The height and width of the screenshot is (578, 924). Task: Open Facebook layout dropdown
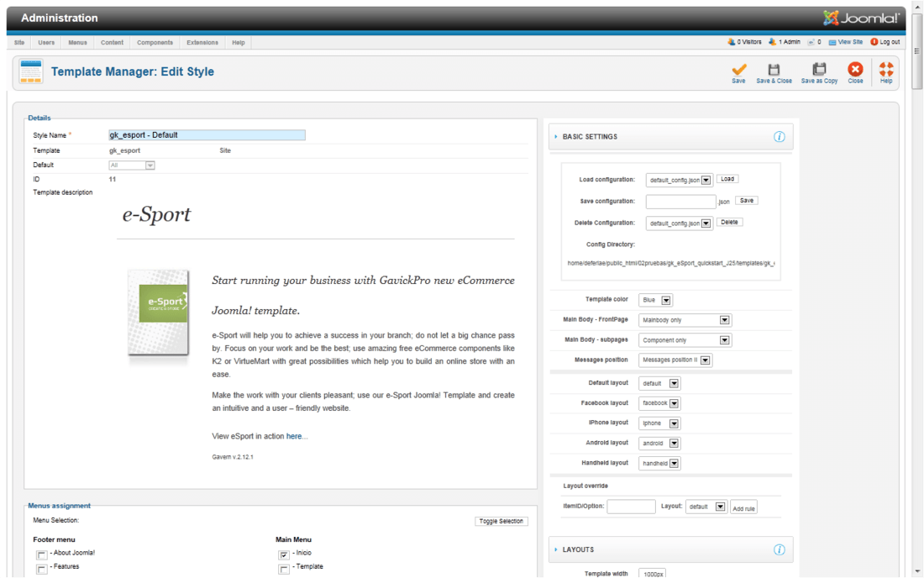point(659,403)
